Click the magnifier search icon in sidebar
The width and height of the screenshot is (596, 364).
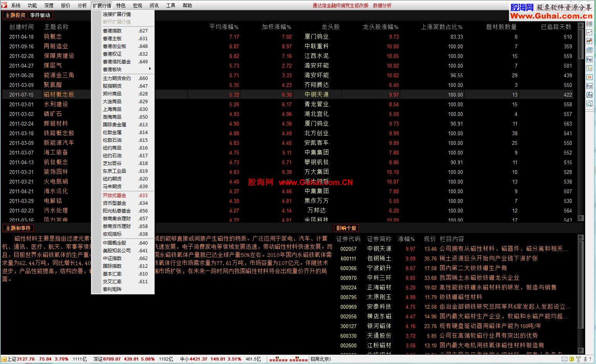[x=589, y=104]
